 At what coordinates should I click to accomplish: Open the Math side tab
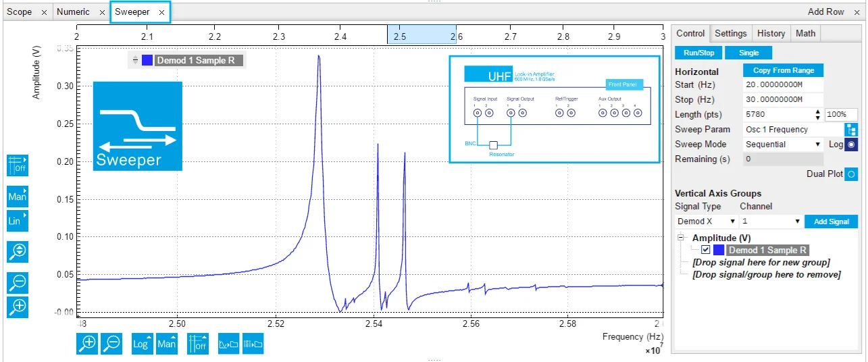(805, 34)
